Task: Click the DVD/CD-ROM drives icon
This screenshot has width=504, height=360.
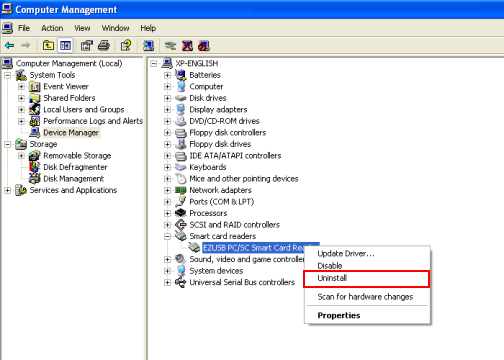Action: tap(181, 121)
